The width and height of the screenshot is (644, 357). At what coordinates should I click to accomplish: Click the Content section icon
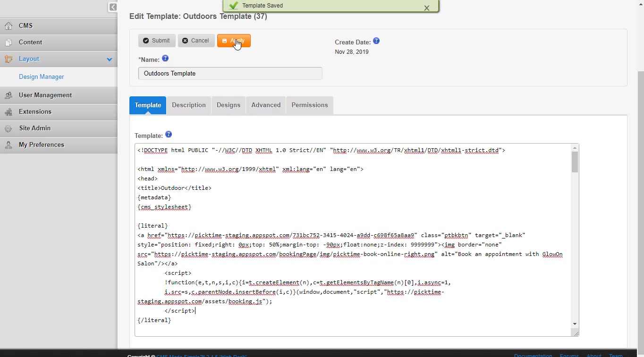pyautogui.click(x=8, y=42)
